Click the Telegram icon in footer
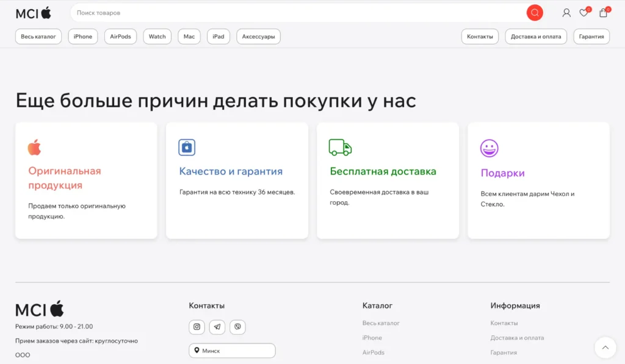The height and width of the screenshot is (364, 625). [x=217, y=327]
